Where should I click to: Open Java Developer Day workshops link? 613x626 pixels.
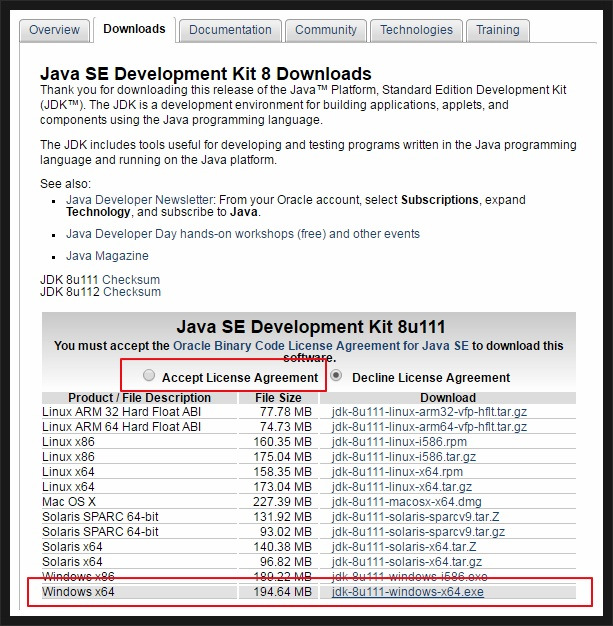click(243, 234)
